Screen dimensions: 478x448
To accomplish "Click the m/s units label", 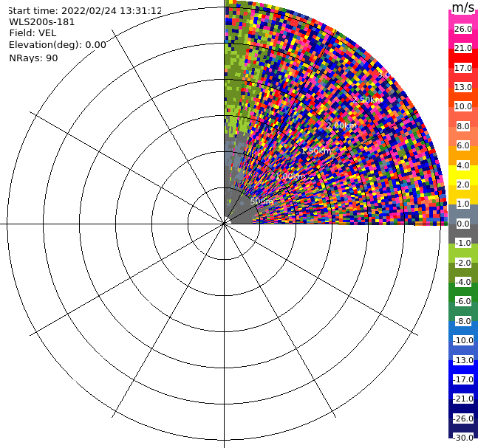I will click(463, 7).
